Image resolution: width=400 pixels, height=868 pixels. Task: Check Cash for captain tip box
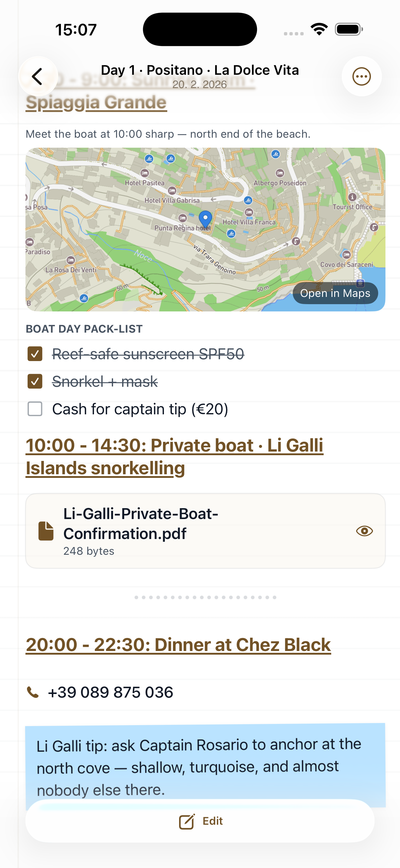[x=35, y=409]
